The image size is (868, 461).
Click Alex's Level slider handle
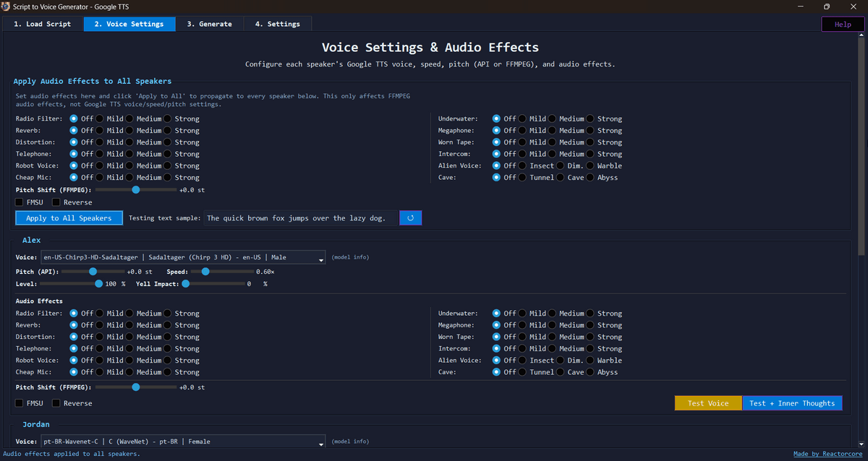pyautogui.click(x=99, y=284)
